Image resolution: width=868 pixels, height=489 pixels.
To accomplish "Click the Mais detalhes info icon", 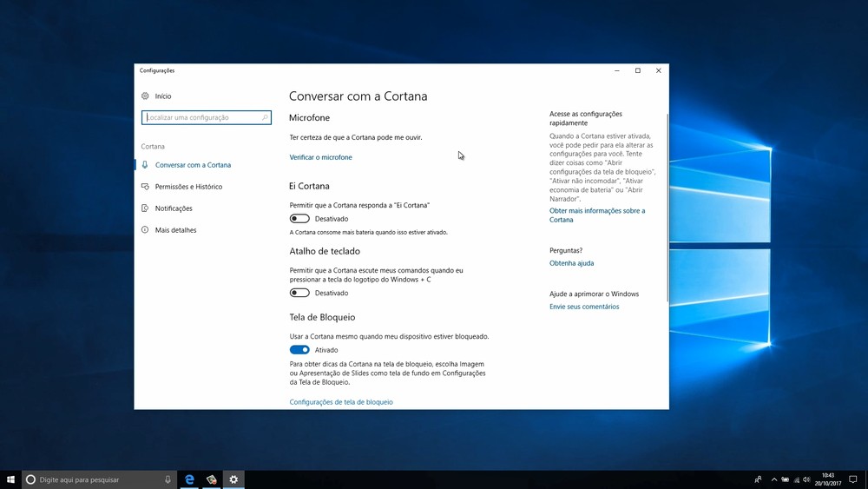I will [x=145, y=230].
